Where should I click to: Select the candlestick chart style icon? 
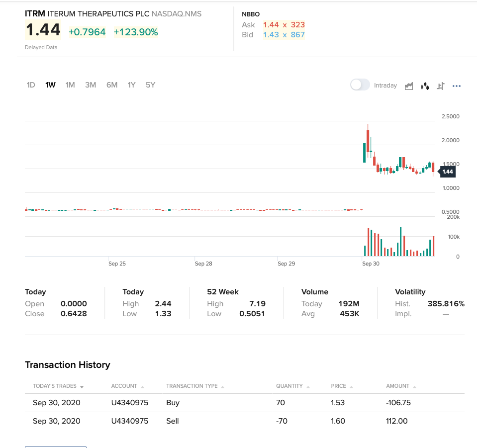pyautogui.click(x=425, y=86)
